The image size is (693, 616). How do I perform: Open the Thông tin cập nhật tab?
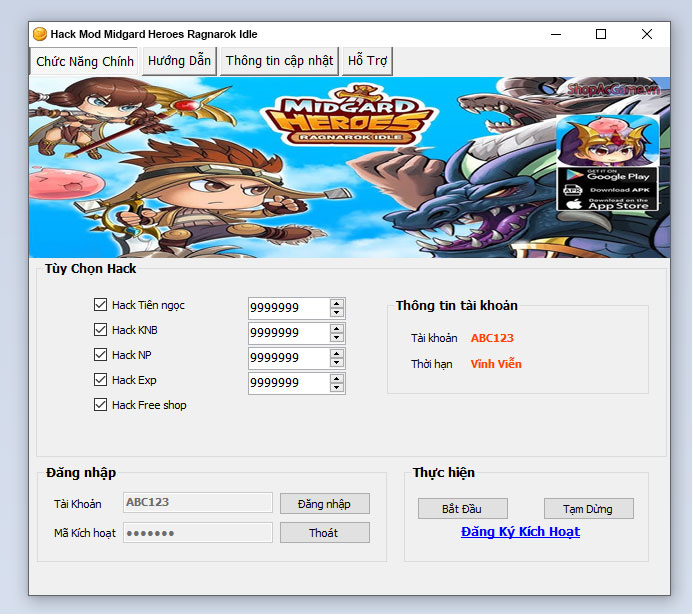pos(279,61)
